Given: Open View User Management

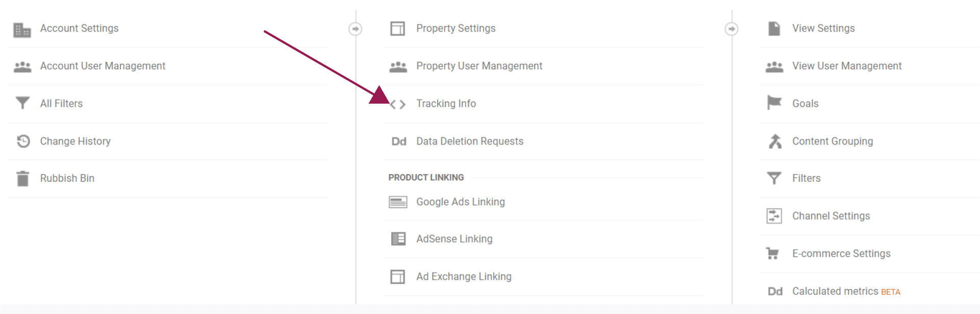Looking at the screenshot, I should click(847, 66).
